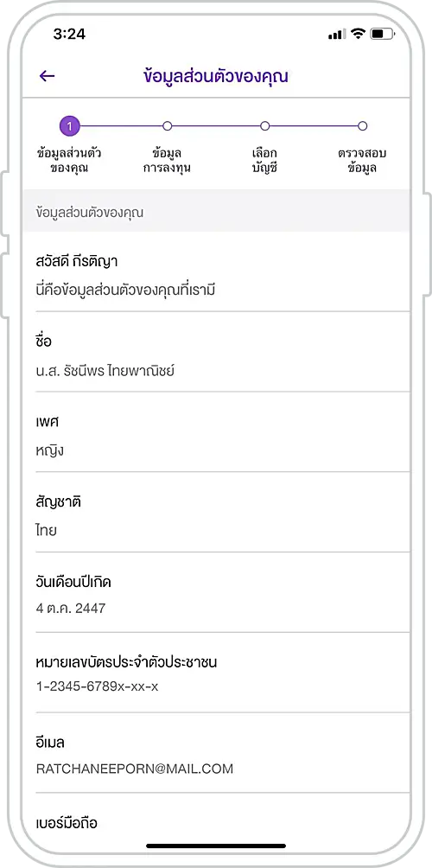The image size is (432, 868).
Task: Click the email RATCHANEEPORN@MAIL.COM
Action: click(135, 769)
